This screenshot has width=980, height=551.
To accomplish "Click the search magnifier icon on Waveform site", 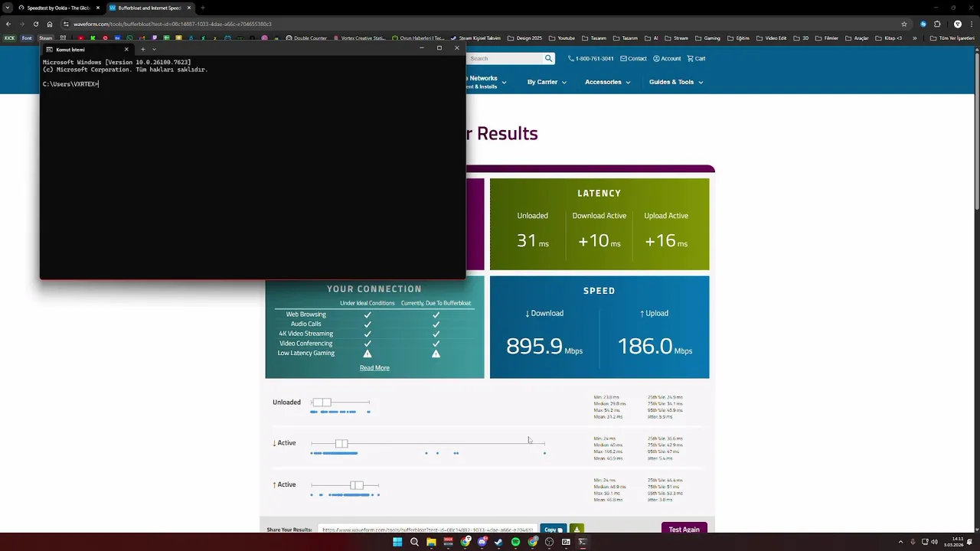I will (x=548, y=58).
